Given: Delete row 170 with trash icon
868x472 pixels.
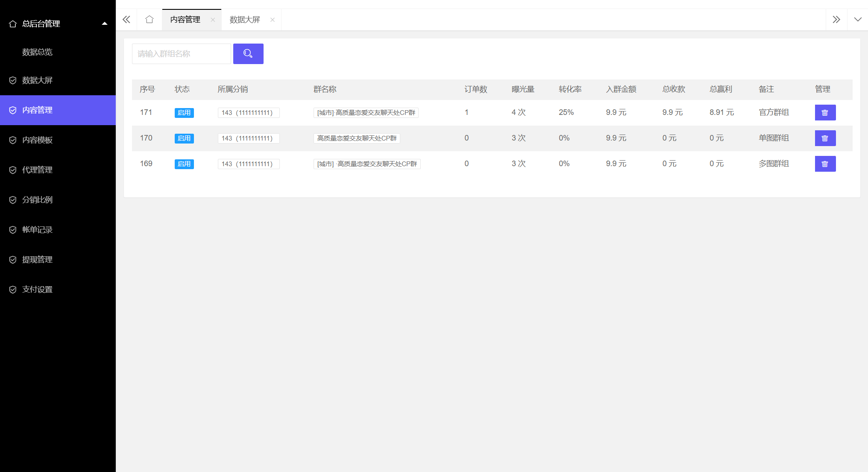Looking at the screenshot, I should pyautogui.click(x=825, y=138).
